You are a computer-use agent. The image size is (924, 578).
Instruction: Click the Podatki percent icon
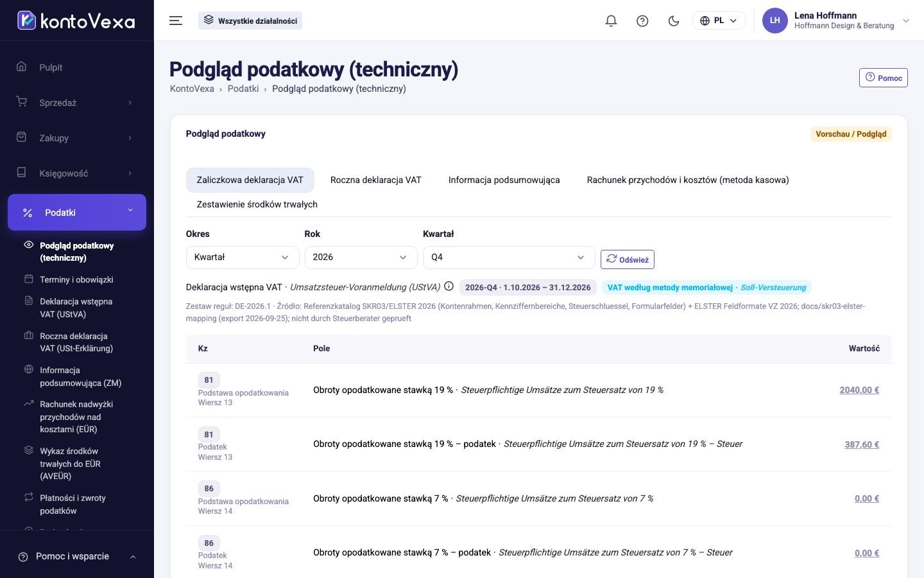28,213
